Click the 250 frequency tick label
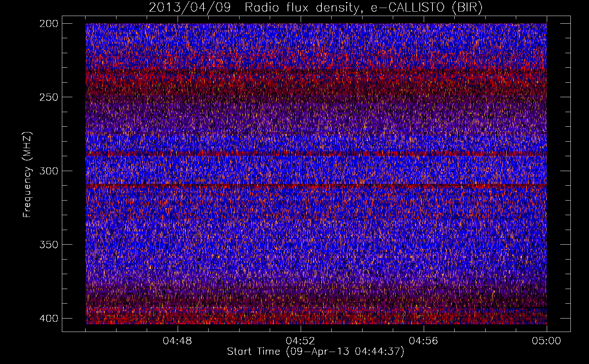589x364 pixels. [x=48, y=97]
